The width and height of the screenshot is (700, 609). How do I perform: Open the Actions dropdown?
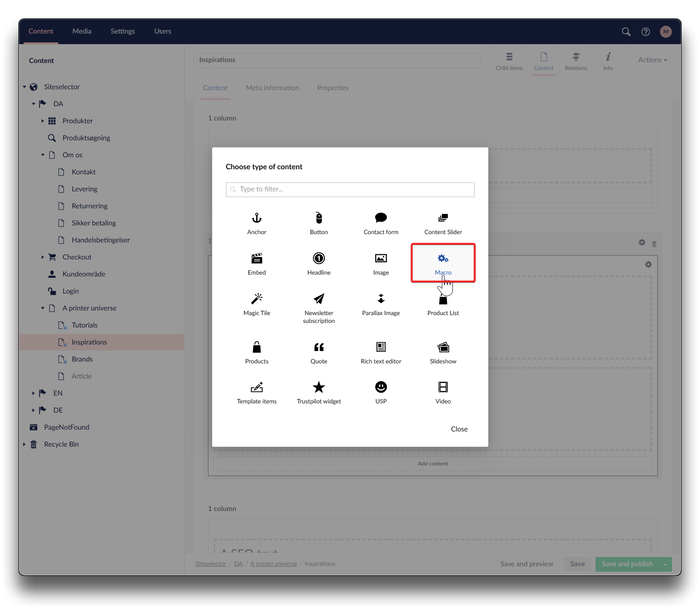point(652,60)
